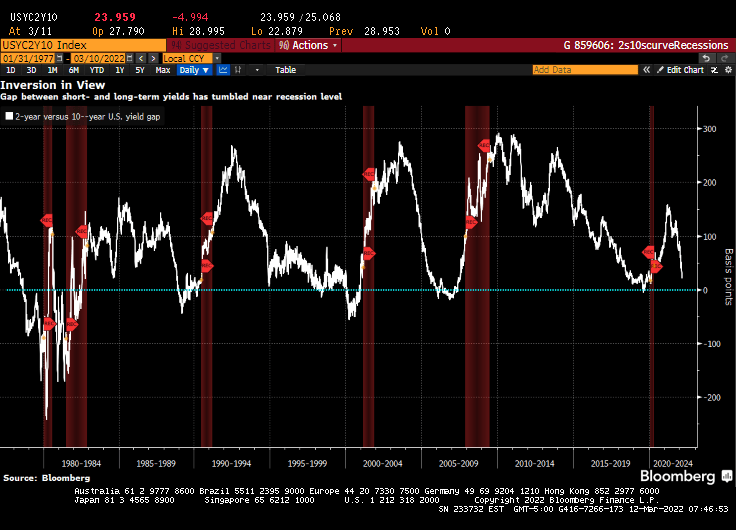Select the YTD time range tab

pos(97,70)
